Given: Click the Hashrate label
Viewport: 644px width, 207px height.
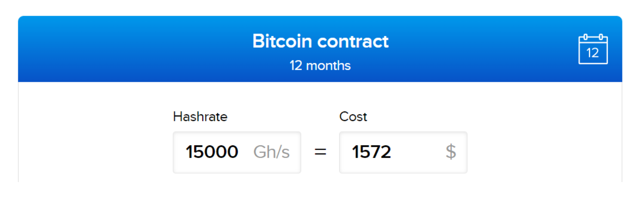Looking at the screenshot, I should [200, 117].
